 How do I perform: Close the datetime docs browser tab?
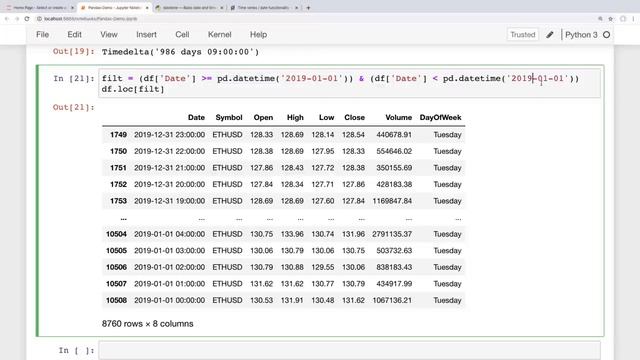pos(222,8)
